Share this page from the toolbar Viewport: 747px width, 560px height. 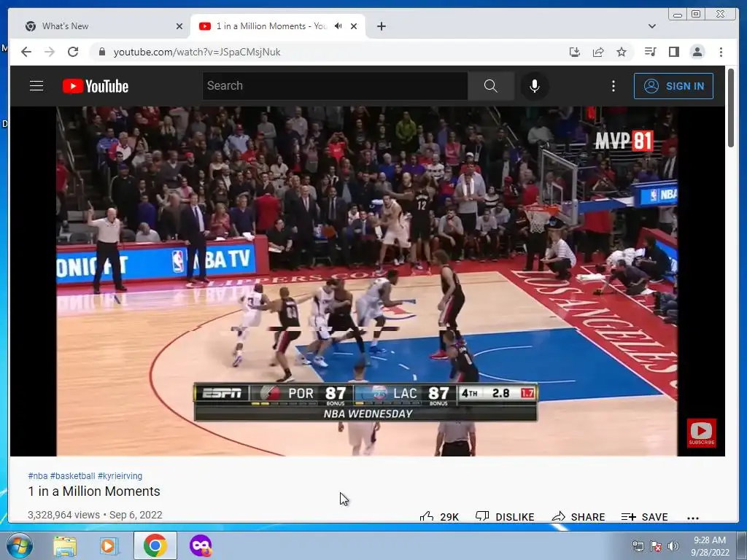pos(598,52)
